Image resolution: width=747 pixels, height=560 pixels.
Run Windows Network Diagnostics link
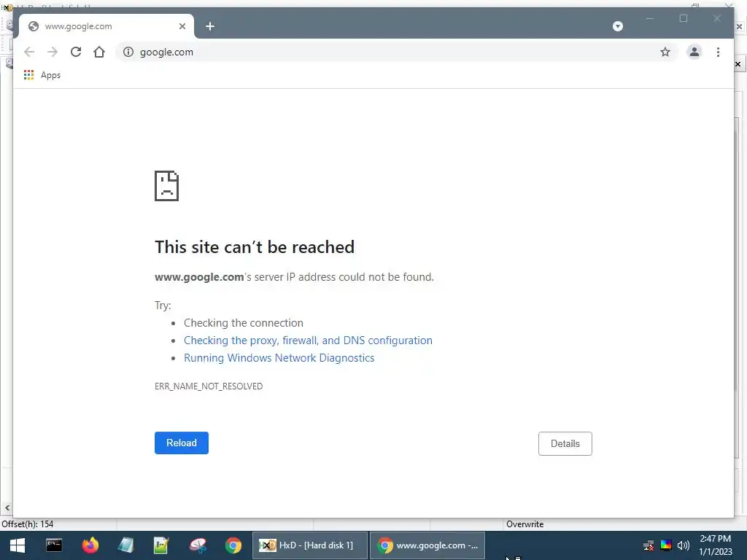[279, 358]
